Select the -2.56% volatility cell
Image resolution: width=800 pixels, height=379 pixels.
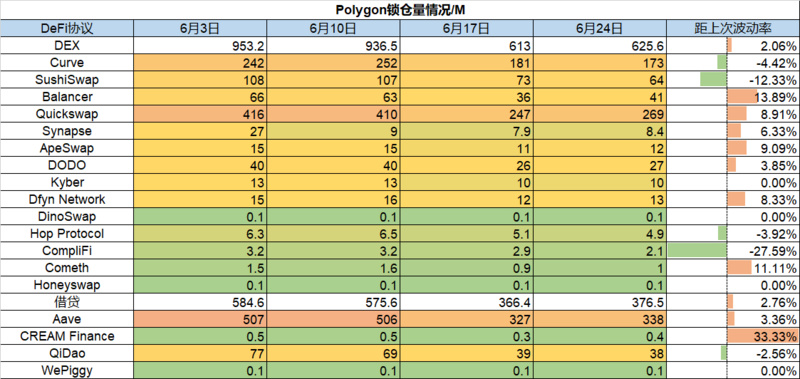click(x=734, y=353)
